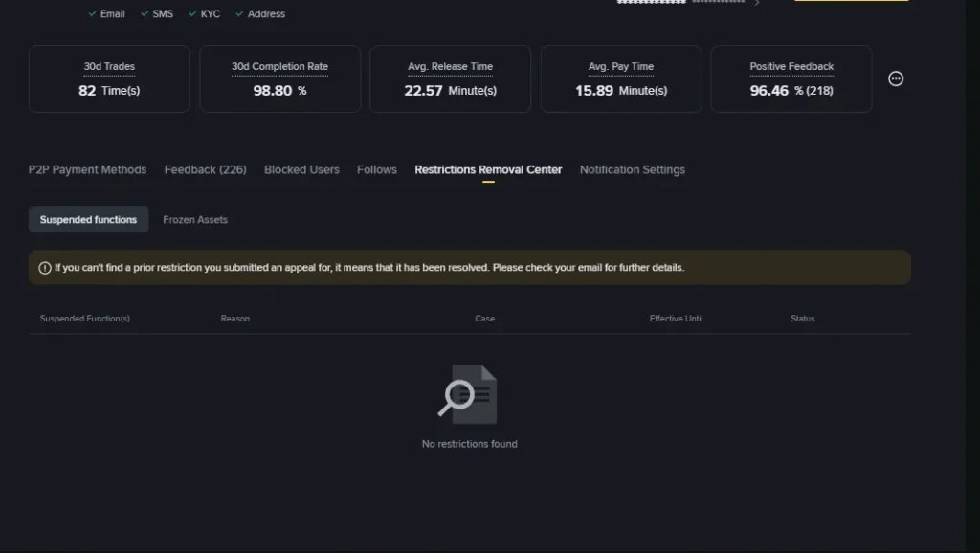This screenshot has height=553, width=980.
Task: Click the Positive Feedback stat label
Action: point(791,67)
